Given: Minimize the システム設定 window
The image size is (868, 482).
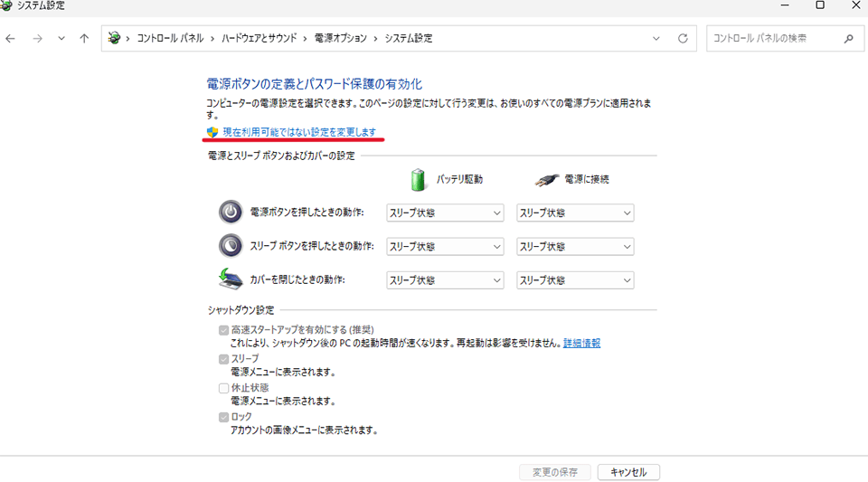Looking at the screenshot, I should [x=785, y=5].
